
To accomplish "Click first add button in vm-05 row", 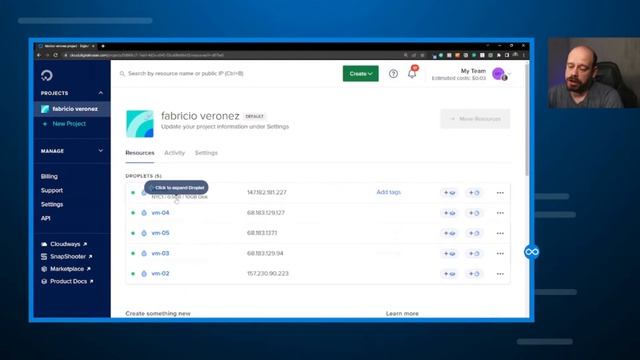I will (x=449, y=233).
